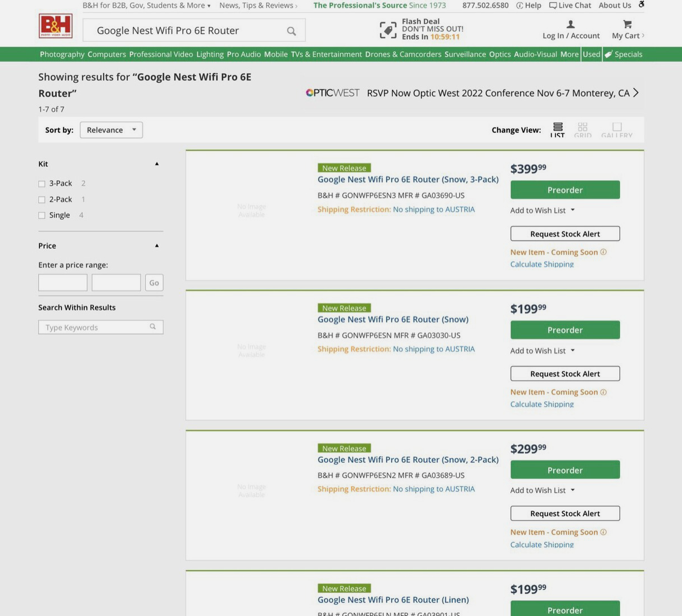Screen dimensions: 682x616
Task: Click the price range Go button
Action: tap(154, 283)
